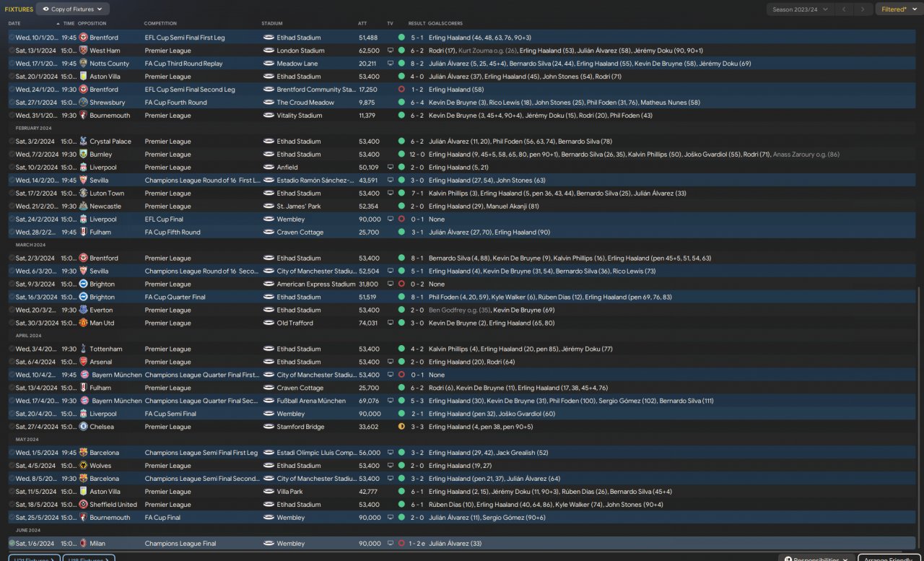Sort fixtures by the Goalscorers column
Viewport: 924px width, 561px height.
tap(445, 24)
